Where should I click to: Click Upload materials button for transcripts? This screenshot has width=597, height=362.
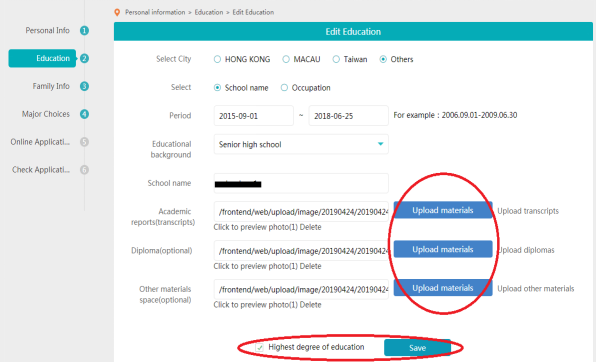pos(443,211)
